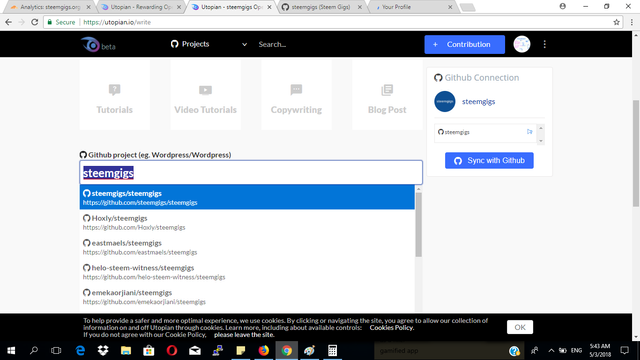Image resolution: width=640 pixels, height=360 pixels.
Task: Launch Opera from the taskbar
Action: click(172, 350)
